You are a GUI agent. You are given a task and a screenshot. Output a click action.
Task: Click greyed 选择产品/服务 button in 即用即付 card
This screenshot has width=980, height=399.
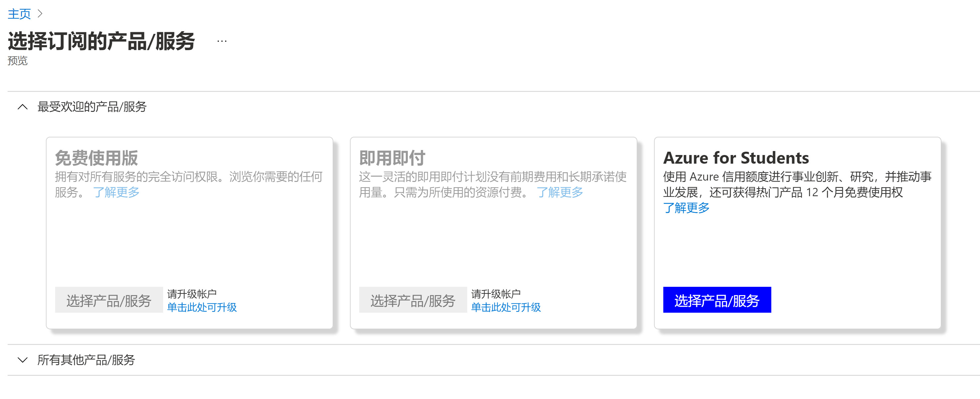(413, 300)
